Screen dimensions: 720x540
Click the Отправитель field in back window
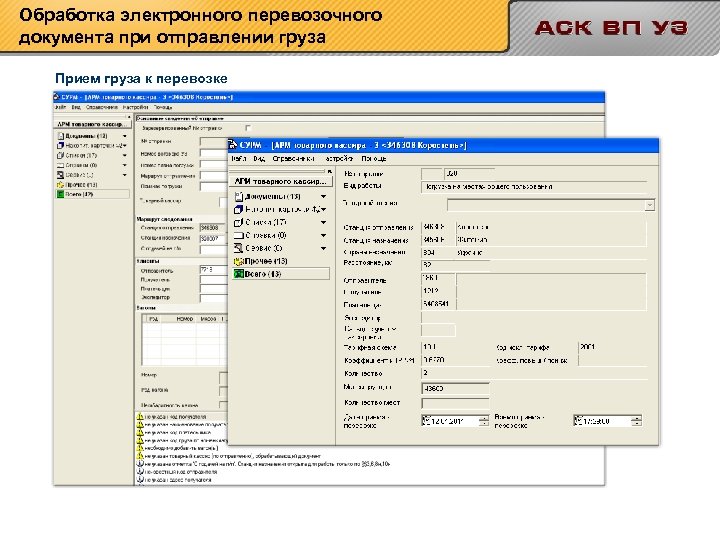pos(214,270)
